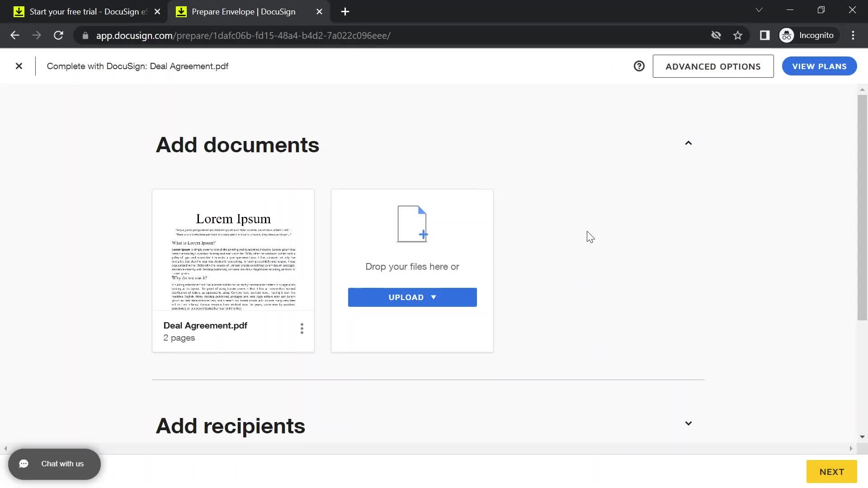Click the UPLOAD dropdown arrow button
The image size is (868, 488).
(434, 297)
